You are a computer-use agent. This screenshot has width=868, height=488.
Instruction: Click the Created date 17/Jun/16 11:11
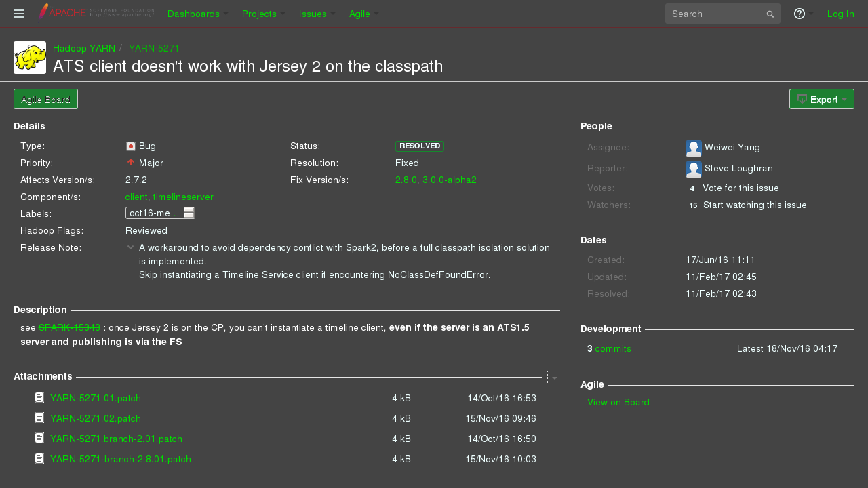click(720, 260)
